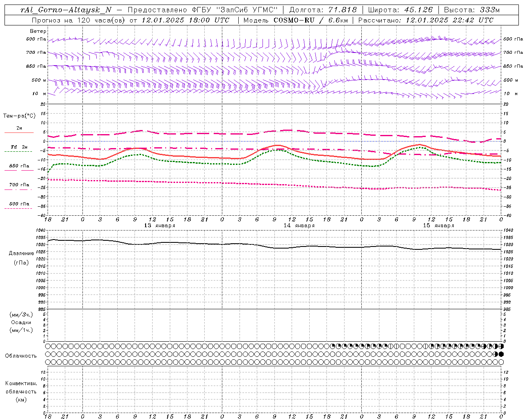Click the fully filled cloud symbol, middle row

coord(501,354)
